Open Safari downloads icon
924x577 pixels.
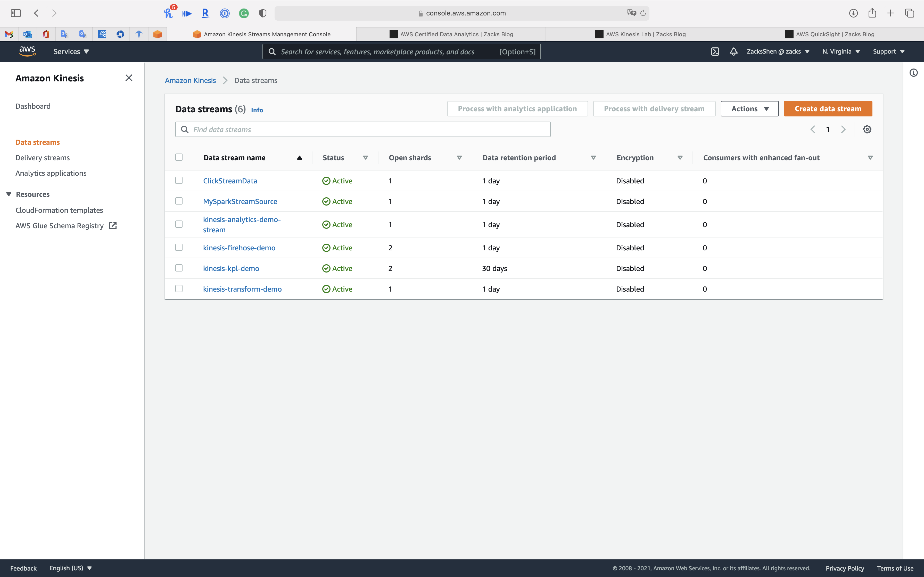coord(853,13)
